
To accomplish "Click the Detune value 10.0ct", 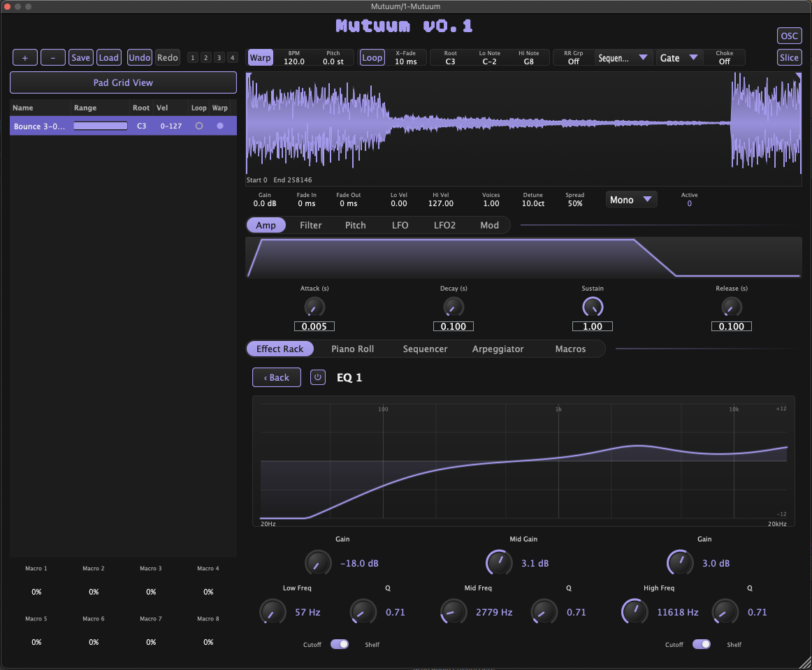I will 533,203.
